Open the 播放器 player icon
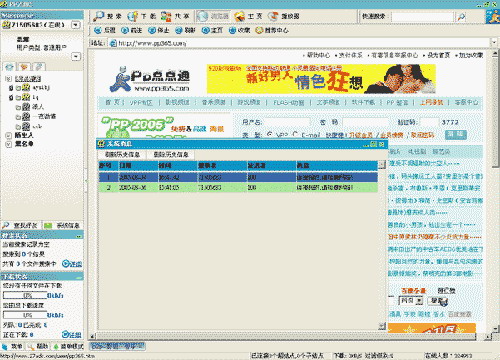The height and width of the screenshot is (360, 500). 284,16
